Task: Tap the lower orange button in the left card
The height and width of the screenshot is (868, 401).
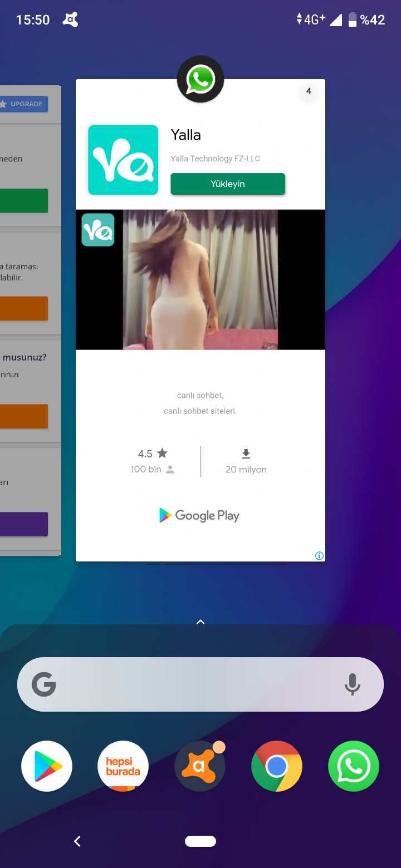Action: coord(23,416)
